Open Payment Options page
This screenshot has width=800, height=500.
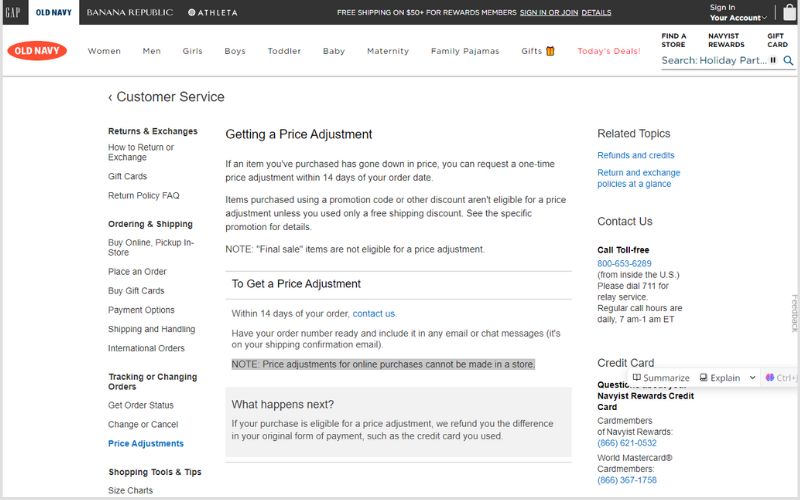tap(141, 310)
